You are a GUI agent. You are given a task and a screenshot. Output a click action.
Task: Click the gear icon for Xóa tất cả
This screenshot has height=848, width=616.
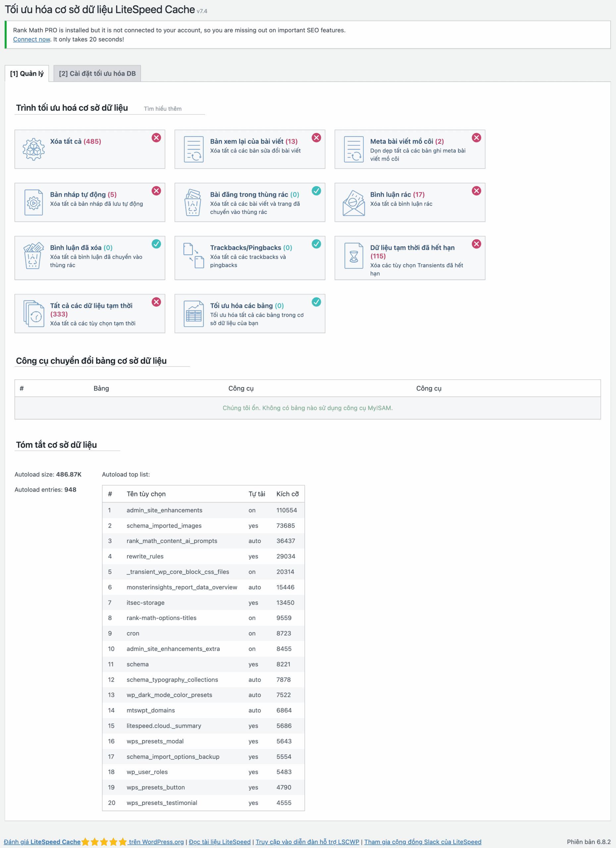point(33,149)
